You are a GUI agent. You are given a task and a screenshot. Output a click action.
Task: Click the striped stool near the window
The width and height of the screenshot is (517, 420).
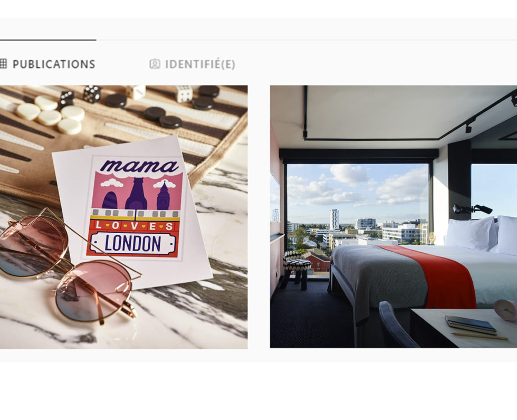click(296, 269)
